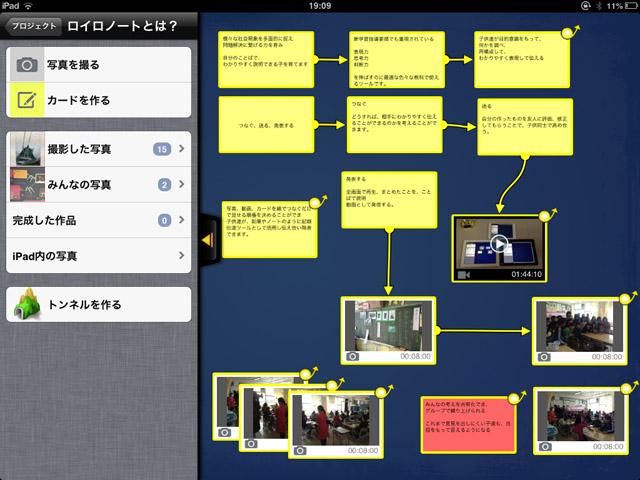Tap link handle on rear stacked photo
This screenshot has height=480, width=640.
[307, 373]
